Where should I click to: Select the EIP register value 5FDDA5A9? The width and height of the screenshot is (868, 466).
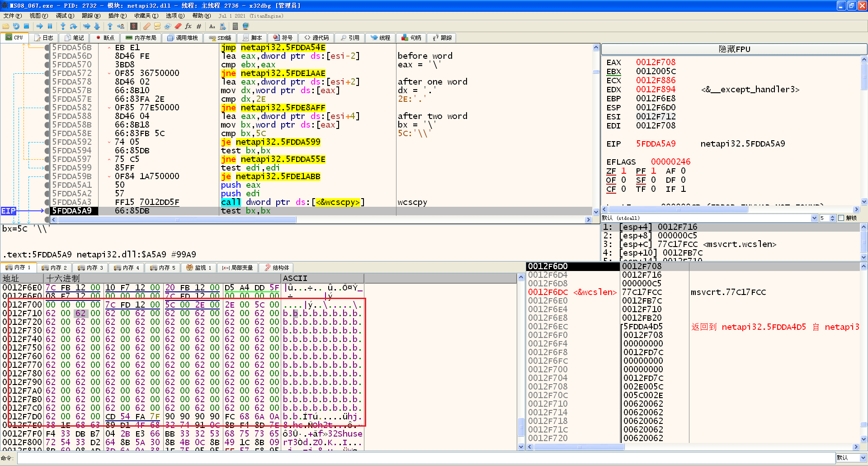(x=656, y=144)
